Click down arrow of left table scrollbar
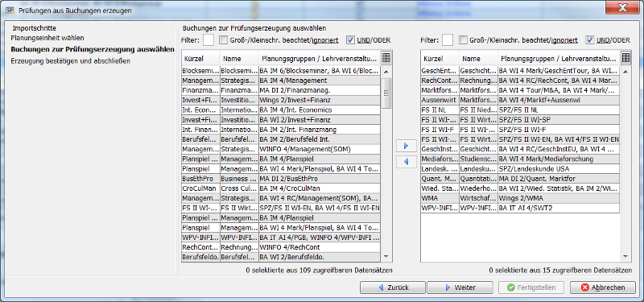This screenshot has height=302, width=644. click(x=386, y=256)
